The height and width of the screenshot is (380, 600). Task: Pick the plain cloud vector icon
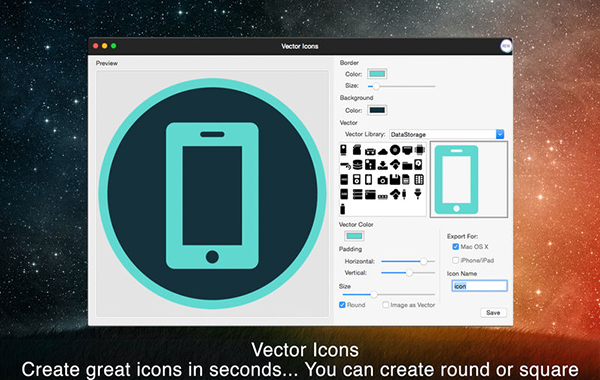click(x=383, y=152)
